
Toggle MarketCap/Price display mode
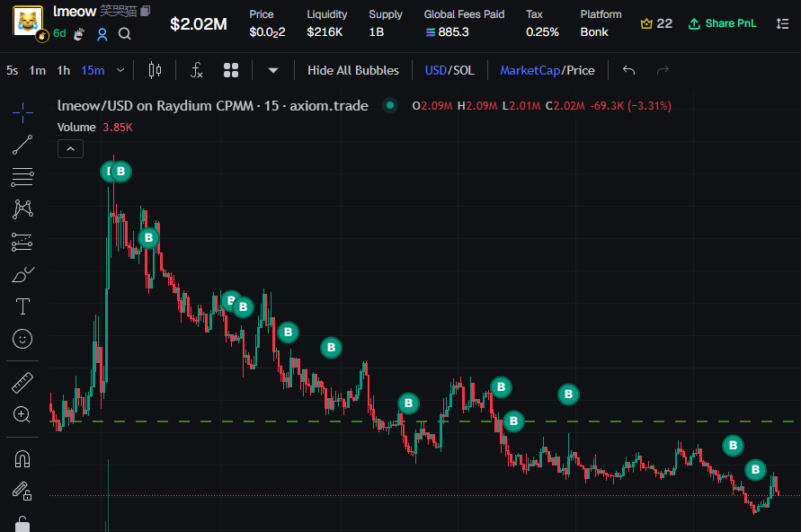[x=547, y=70]
